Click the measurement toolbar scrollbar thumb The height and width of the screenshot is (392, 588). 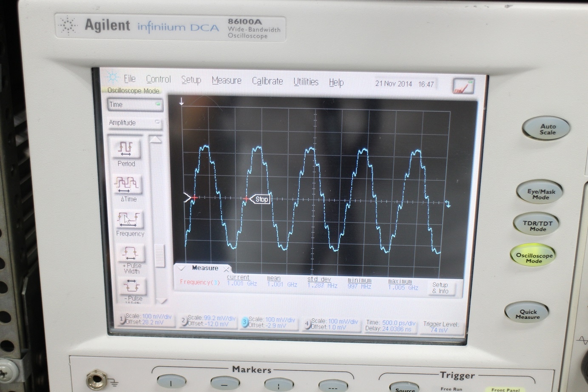tap(159, 256)
